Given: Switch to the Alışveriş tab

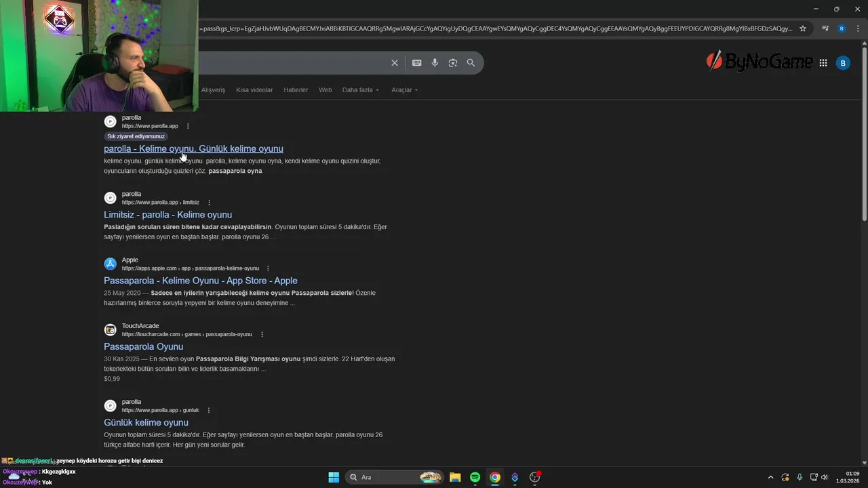Looking at the screenshot, I should click(213, 90).
